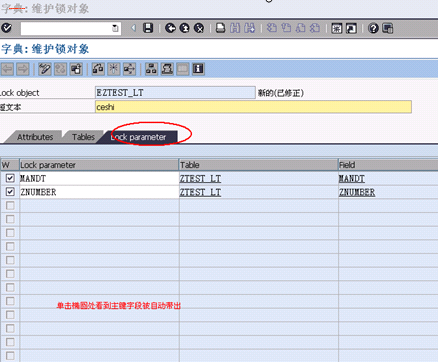The height and width of the screenshot is (362, 438).
Task: Open the command field history dropdown
Action: [115, 28]
